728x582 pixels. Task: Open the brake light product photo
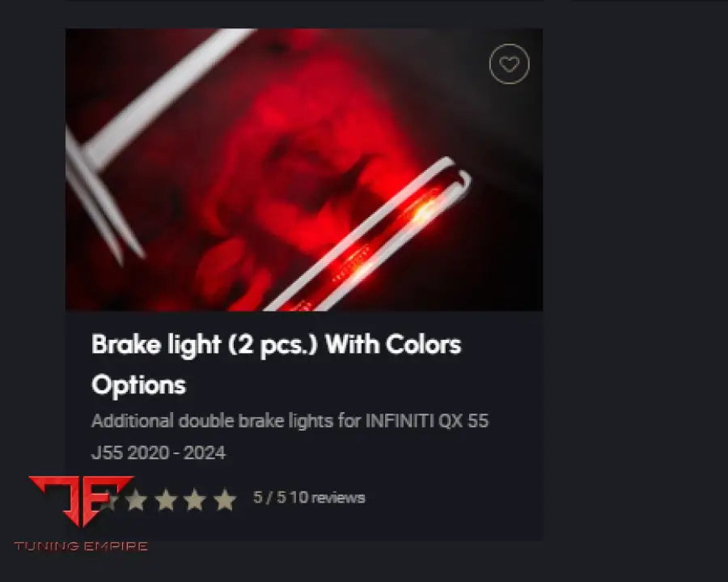tap(304, 169)
